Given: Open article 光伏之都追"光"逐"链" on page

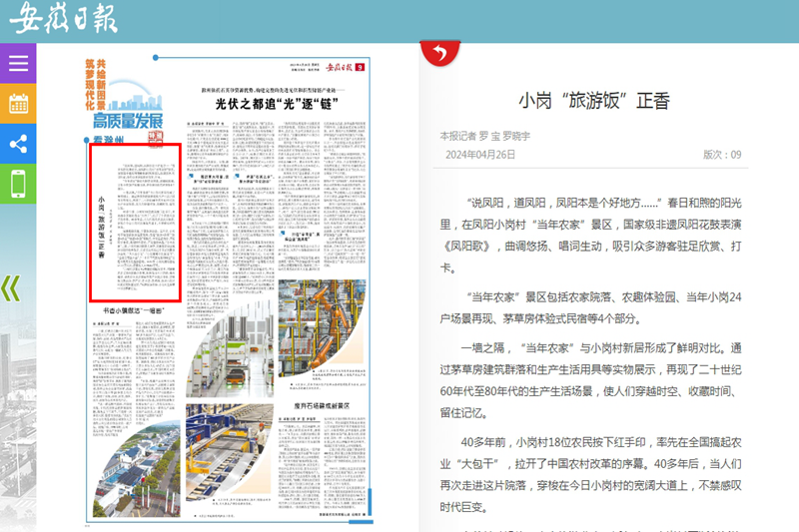Looking at the screenshot, I should [277, 104].
